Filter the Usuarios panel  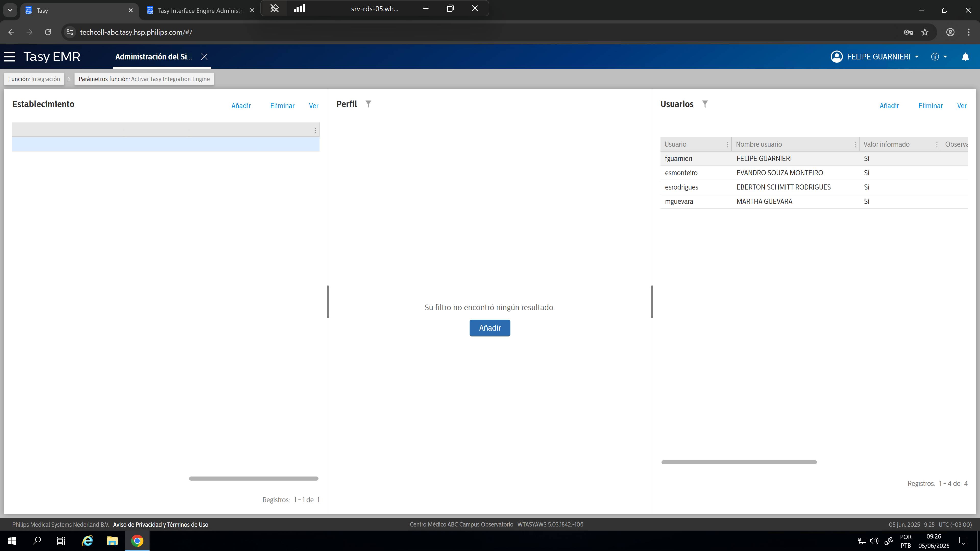click(x=705, y=104)
